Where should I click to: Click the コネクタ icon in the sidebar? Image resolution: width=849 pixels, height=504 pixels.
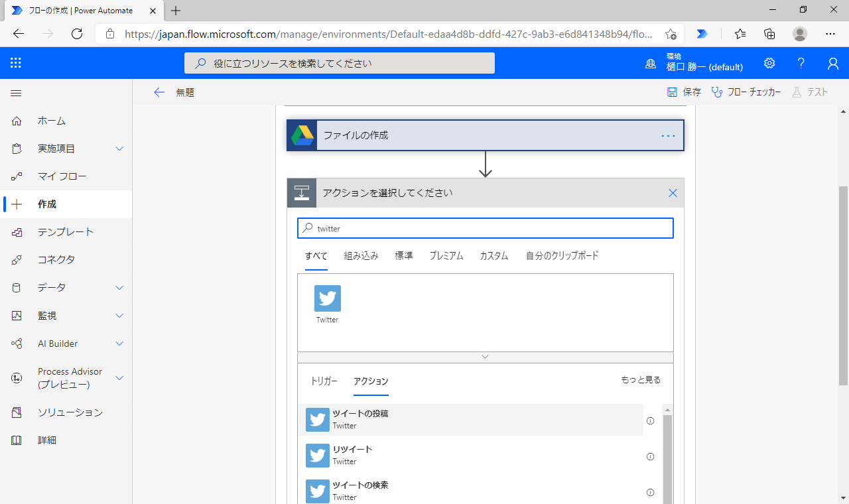tap(17, 260)
